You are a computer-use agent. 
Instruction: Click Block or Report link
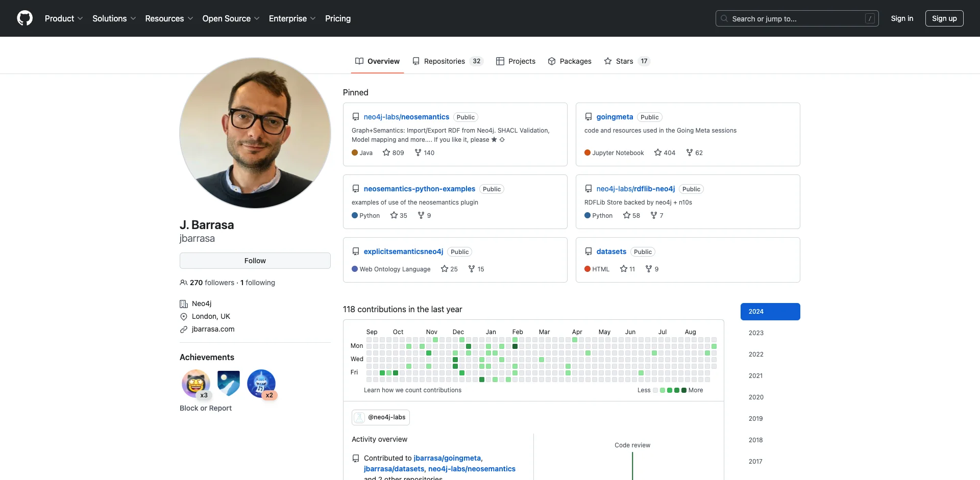click(x=206, y=408)
